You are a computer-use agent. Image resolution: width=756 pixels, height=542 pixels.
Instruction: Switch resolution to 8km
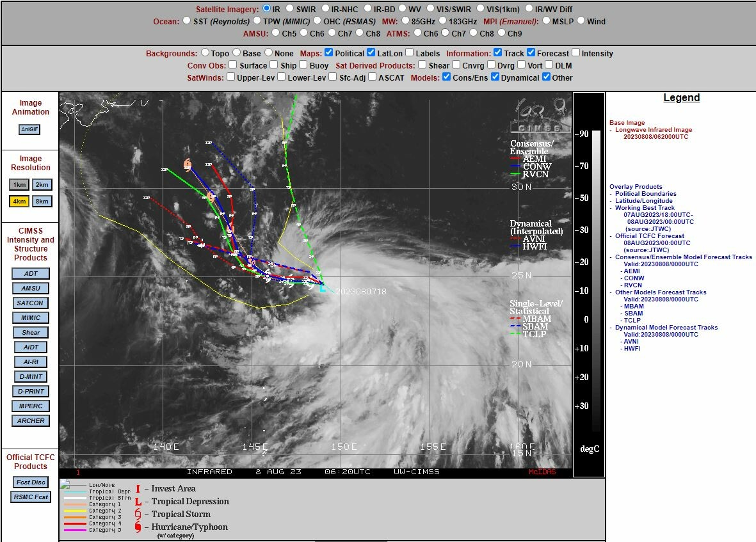click(x=42, y=201)
